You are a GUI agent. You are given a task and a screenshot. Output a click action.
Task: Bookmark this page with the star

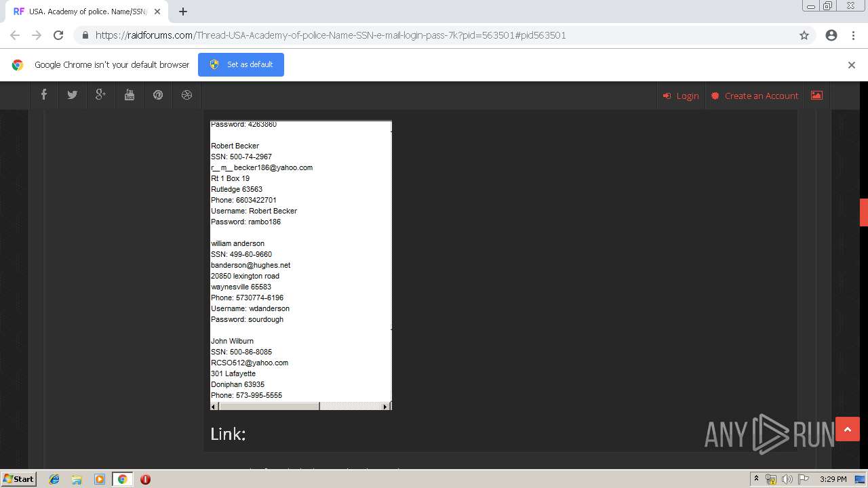pos(804,35)
